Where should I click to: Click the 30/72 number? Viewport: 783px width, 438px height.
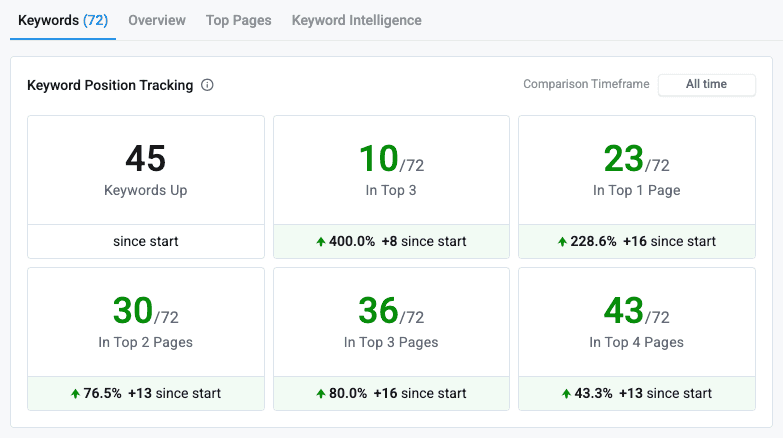pyautogui.click(x=145, y=311)
